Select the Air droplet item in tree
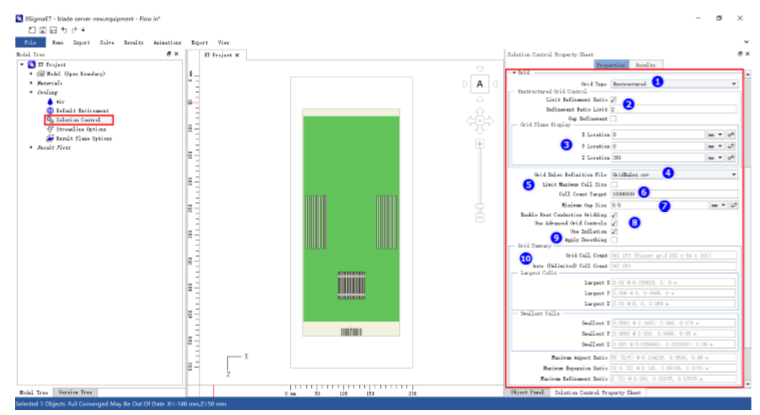Image resolution: width=760 pixels, height=415 pixels. (x=59, y=101)
